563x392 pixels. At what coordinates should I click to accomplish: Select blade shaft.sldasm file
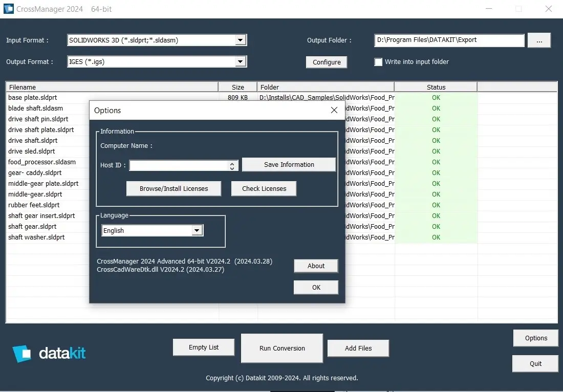tap(35, 108)
